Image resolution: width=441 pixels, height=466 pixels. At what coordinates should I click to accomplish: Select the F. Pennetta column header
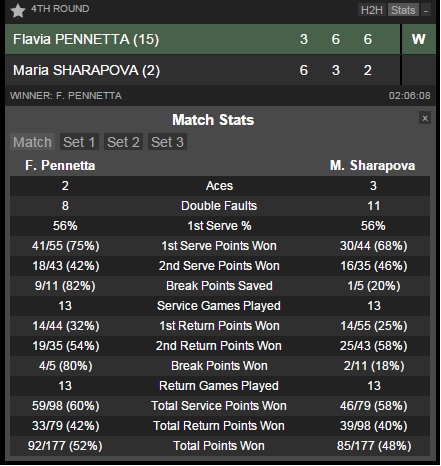tap(60, 165)
